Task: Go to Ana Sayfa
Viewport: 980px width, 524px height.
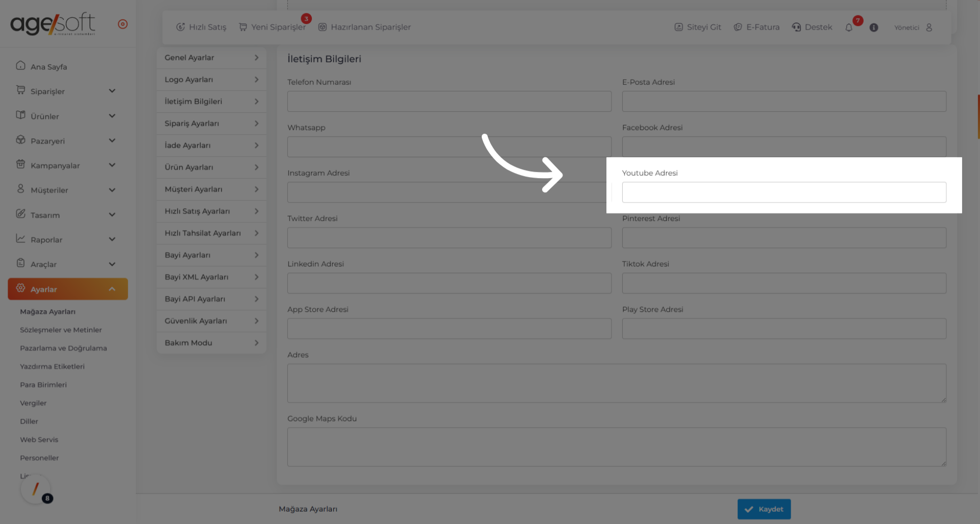Action: click(48, 67)
